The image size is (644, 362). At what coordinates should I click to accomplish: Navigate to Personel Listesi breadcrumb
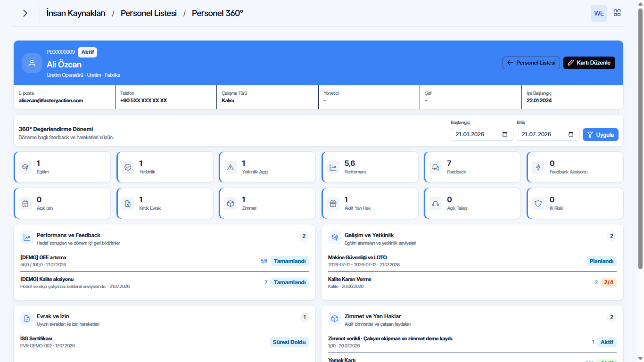coord(149,13)
